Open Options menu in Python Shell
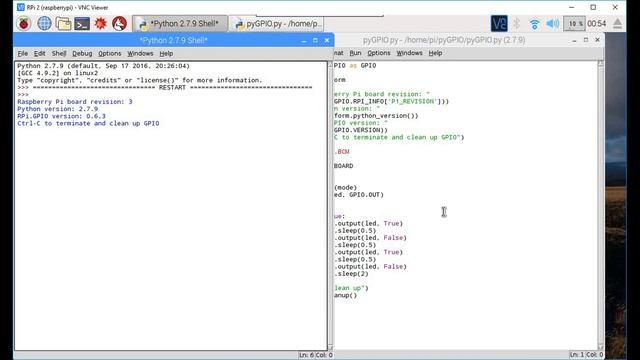 click(109, 53)
